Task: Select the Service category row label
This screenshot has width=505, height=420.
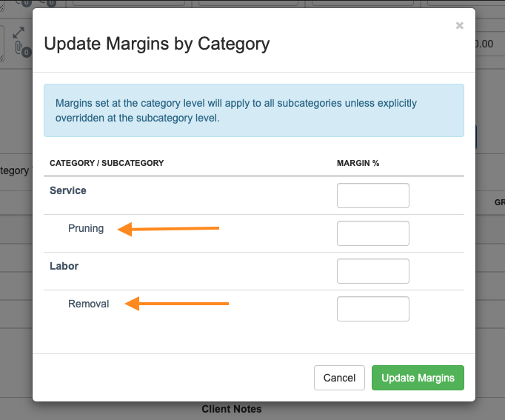Action: [x=68, y=190]
